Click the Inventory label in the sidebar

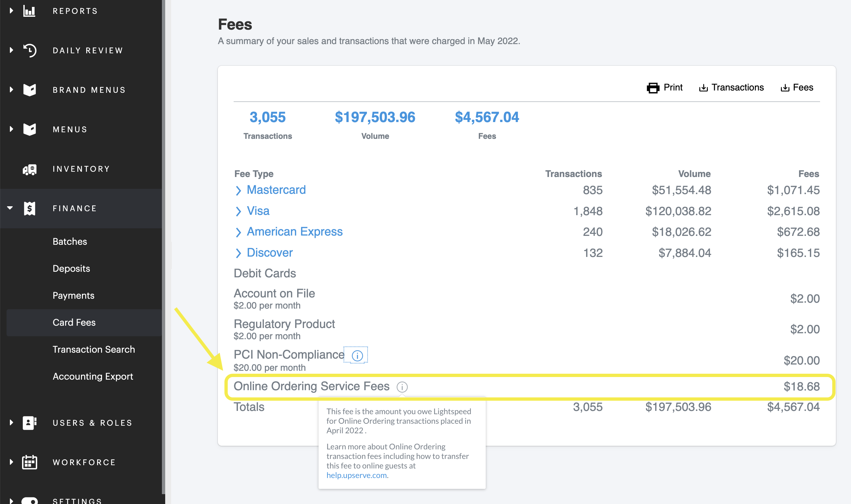coord(81,169)
